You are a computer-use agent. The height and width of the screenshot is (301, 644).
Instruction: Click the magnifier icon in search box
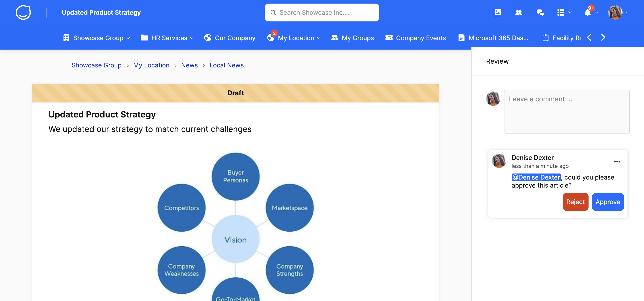click(273, 13)
